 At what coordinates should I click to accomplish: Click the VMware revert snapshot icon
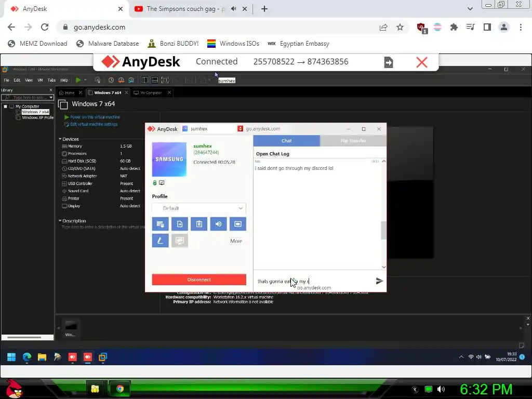coord(121,80)
